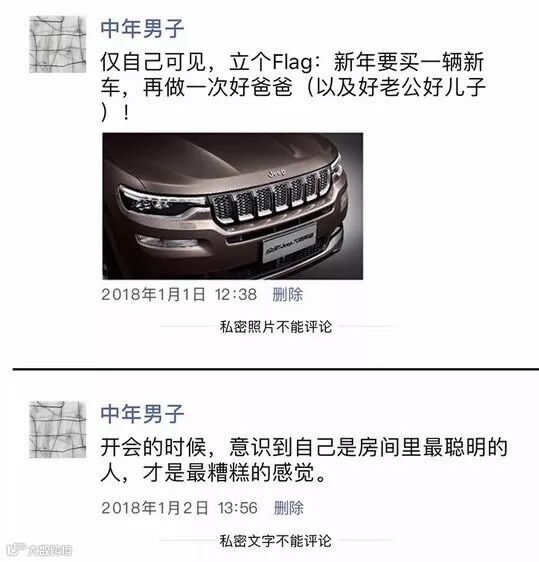
Task: Click the Jeep logo on the car hood
Action: (x=277, y=173)
